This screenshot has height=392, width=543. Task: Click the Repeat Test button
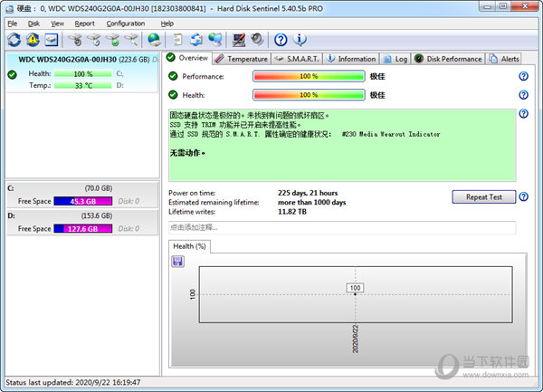click(484, 197)
